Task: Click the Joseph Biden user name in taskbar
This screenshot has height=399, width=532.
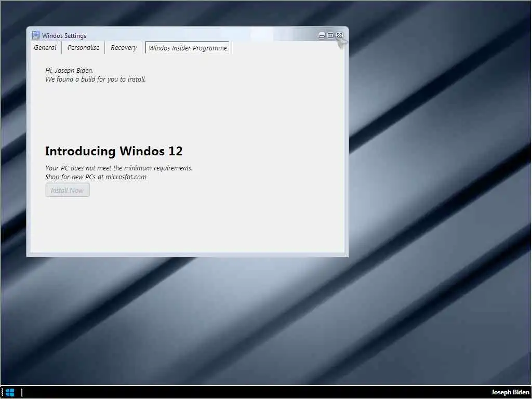Action: click(510, 392)
